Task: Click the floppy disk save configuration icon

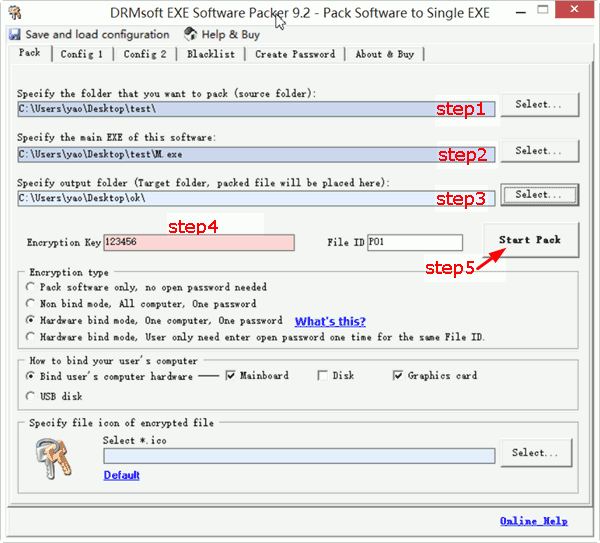Action: click(15, 34)
